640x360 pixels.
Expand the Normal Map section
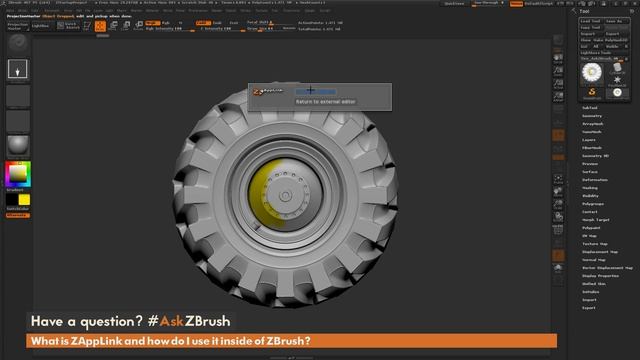(594, 260)
